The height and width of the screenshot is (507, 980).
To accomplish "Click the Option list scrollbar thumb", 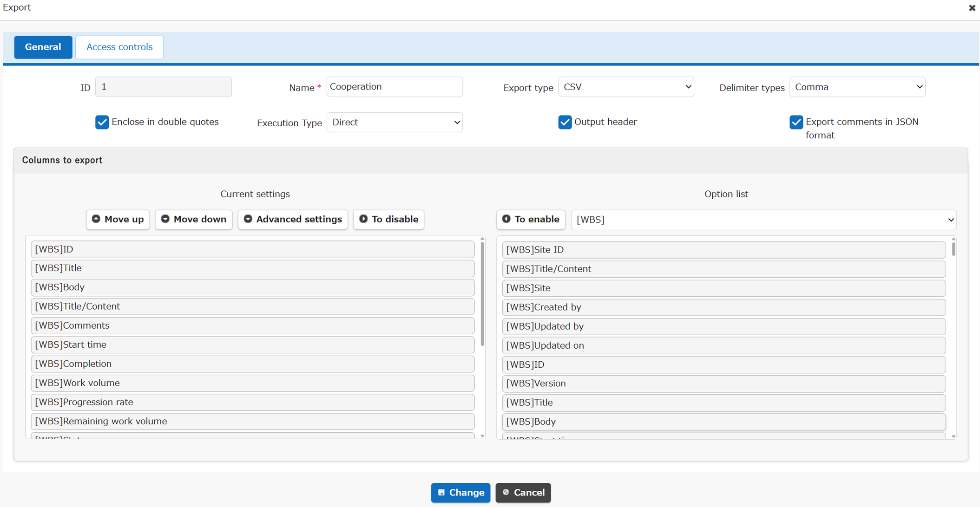I will (x=954, y=249).
